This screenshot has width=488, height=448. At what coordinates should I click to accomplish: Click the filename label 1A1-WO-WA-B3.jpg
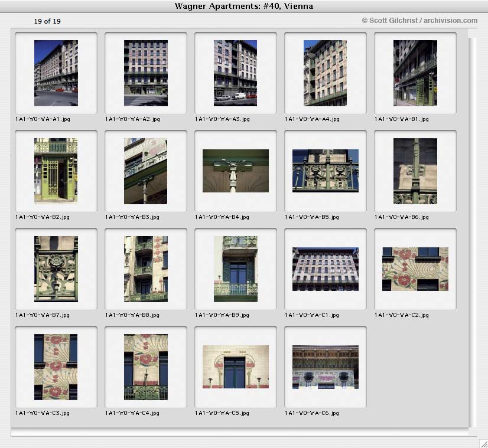[x=132, y=217]
